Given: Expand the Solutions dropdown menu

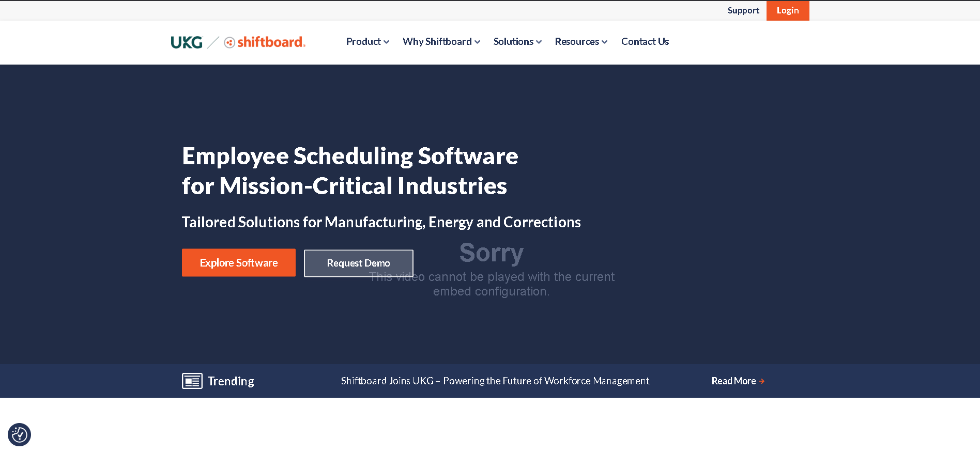Looking at the screenshot, I should pyautogui.click(x=517, y=42).
